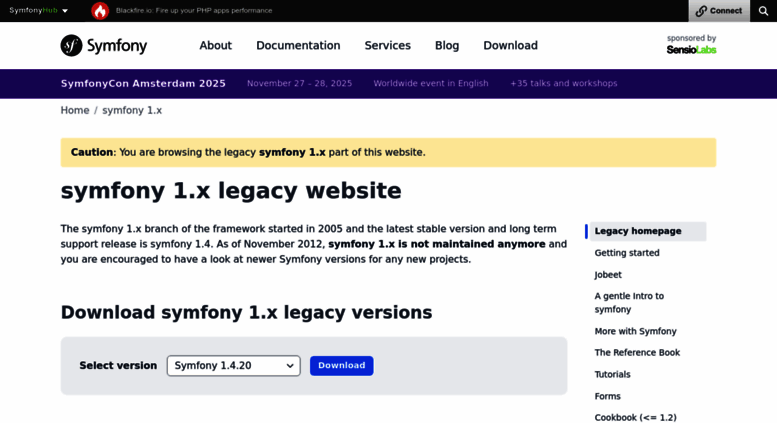Viewport: 777px width, 423px height.
Task: Open More with Symfony sidebar link
Action: pyautogui.click(x=635, y=331)
